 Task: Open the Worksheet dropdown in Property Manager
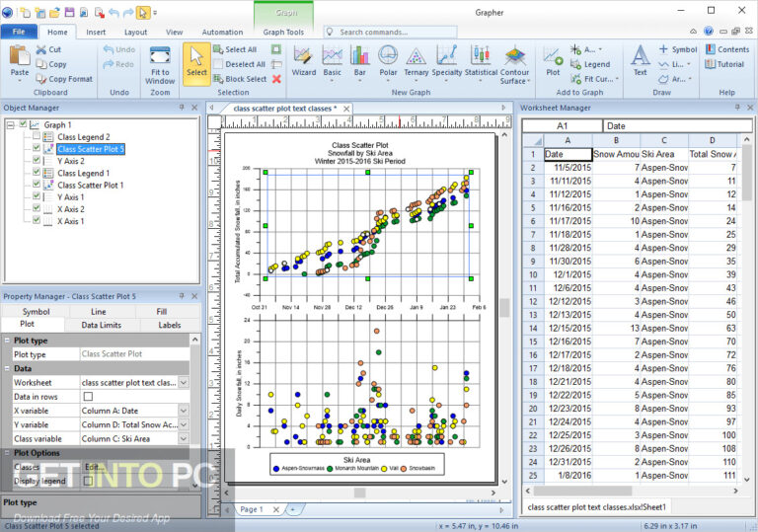point(184,382)
